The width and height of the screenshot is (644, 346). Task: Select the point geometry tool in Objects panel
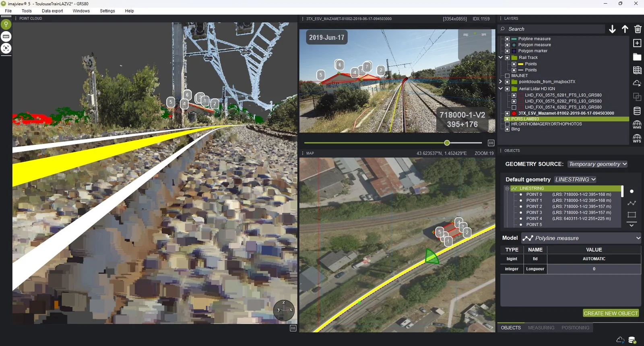point(632,192)
